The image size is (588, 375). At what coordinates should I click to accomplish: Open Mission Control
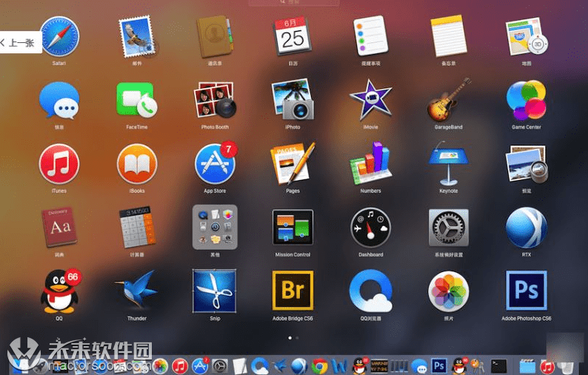pyautogui.click(x=293, y=228)
